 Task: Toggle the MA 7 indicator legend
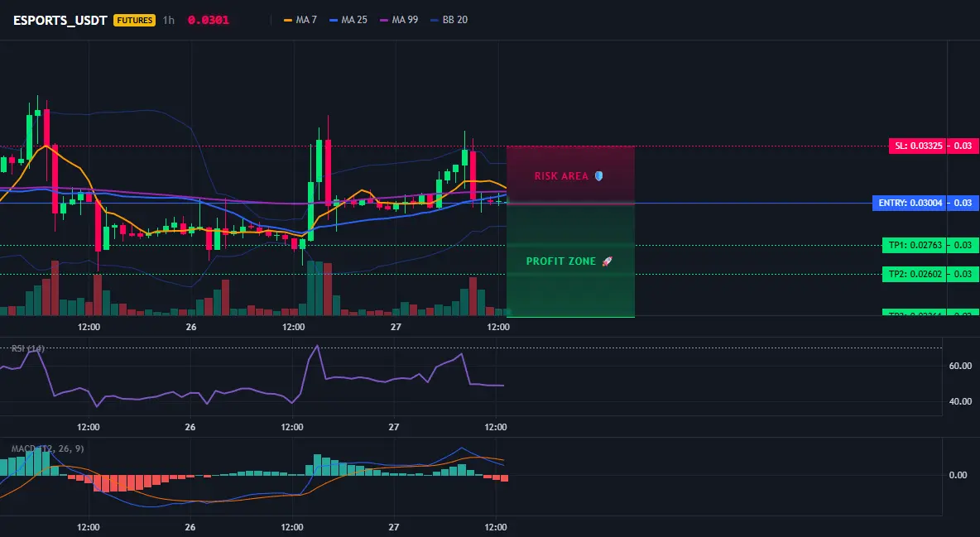(x=300, y=20)
